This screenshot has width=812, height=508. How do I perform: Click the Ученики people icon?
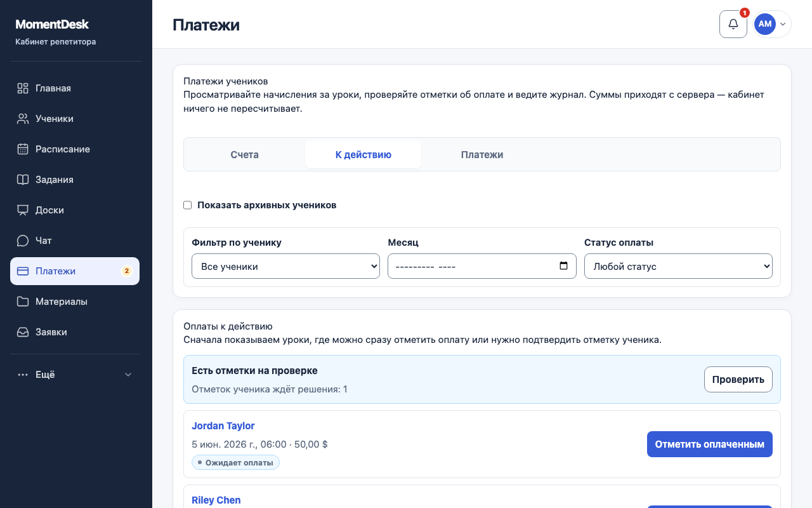point(23,119)
